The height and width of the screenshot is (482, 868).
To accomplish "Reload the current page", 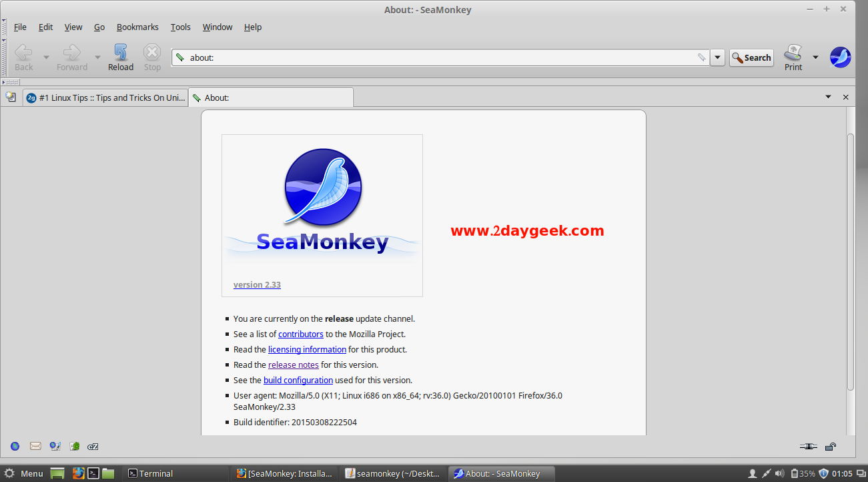I will pos(121,57).
